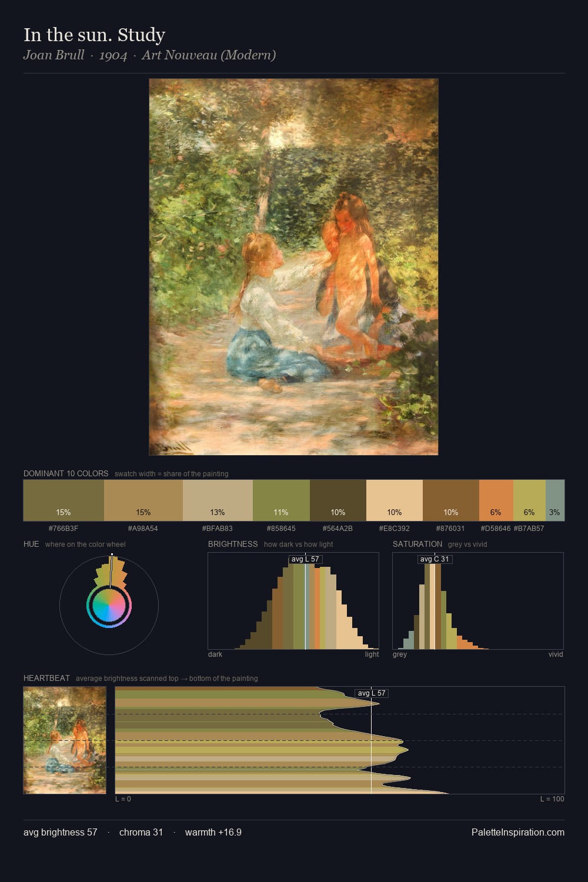This screenshot has width=588, height=882.
Task: Click hex code #D58646 label
Action: click(496, 529)
